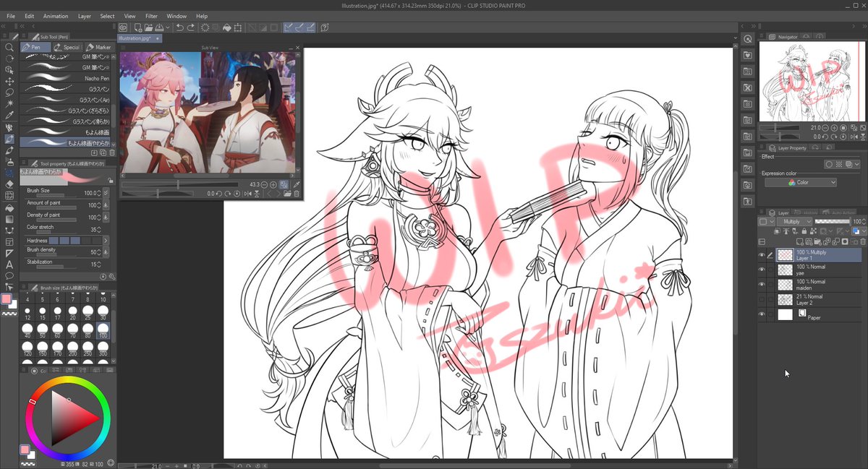Select the Move layer tool
This screenshot has width=868, height=469.
9,82
